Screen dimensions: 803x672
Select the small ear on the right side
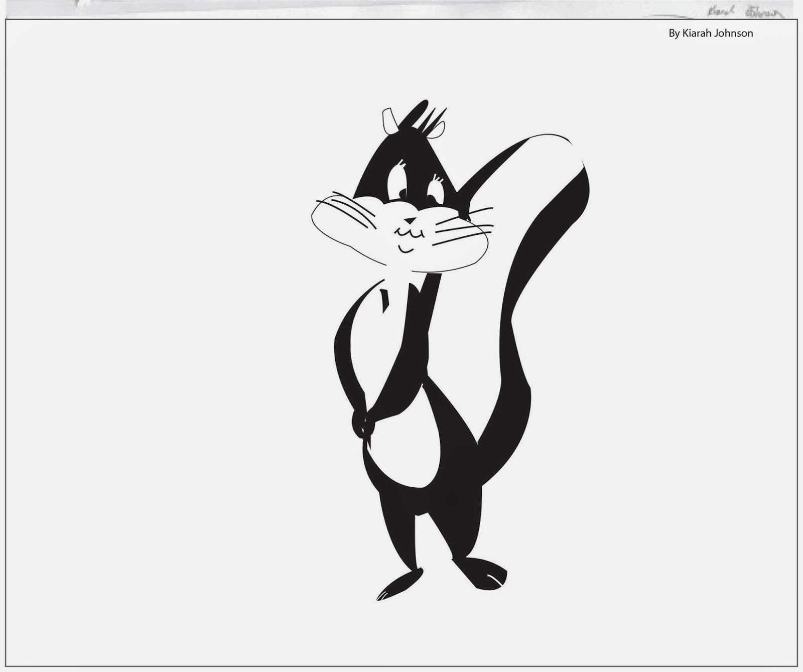[x=438, y=132]
